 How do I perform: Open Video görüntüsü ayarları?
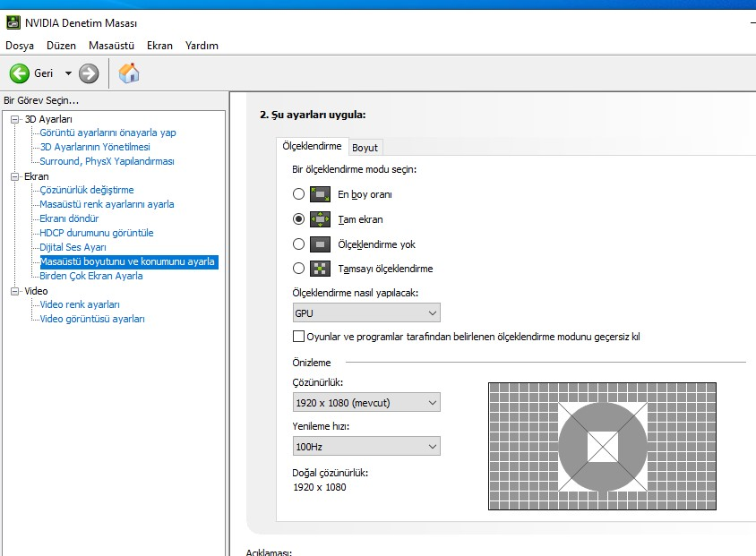coord(92,319)
